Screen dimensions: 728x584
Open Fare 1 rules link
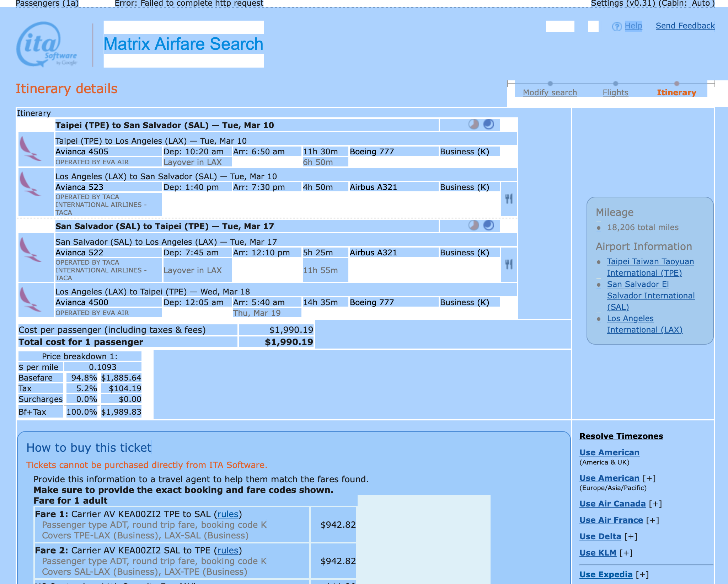click(227, 514)
